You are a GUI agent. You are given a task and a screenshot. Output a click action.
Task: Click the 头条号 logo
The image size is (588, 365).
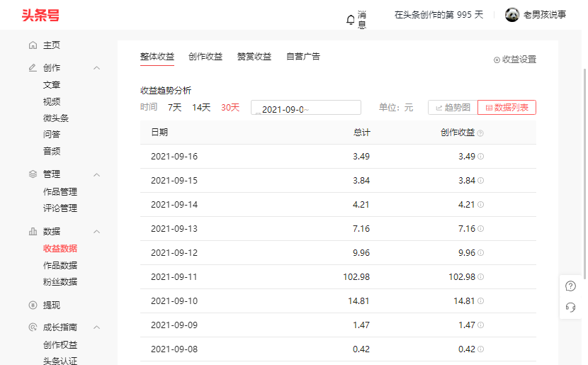[40, 15]
